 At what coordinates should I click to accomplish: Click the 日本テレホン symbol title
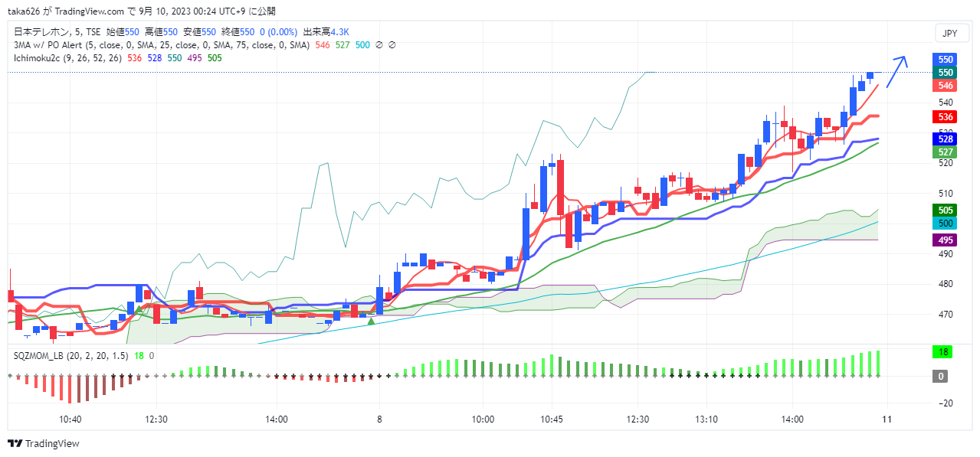[x=39, y=32]
